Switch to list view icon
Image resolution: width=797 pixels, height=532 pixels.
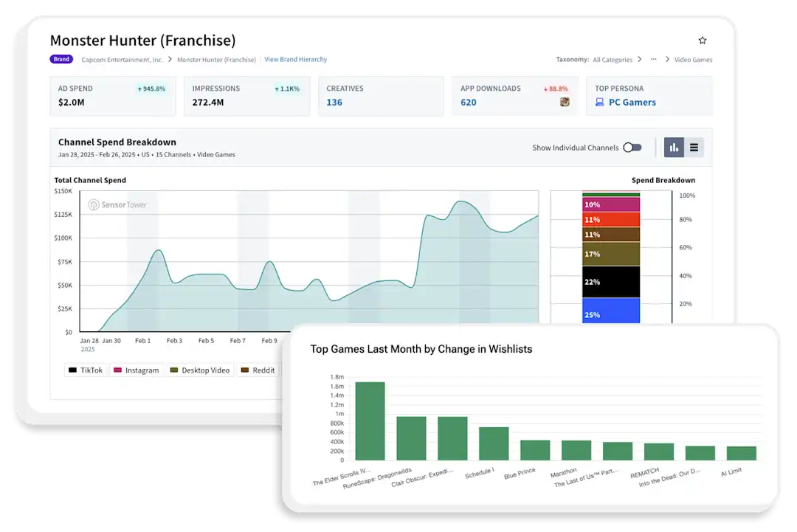point(694,148)
